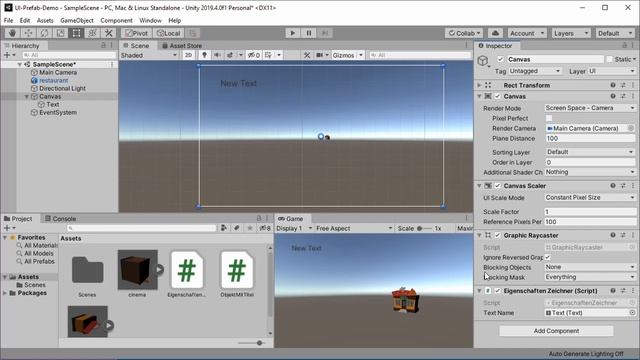Screen dimensions: 640x360
Task: Click Search by Type icon in Project
Action: point(224,228)
